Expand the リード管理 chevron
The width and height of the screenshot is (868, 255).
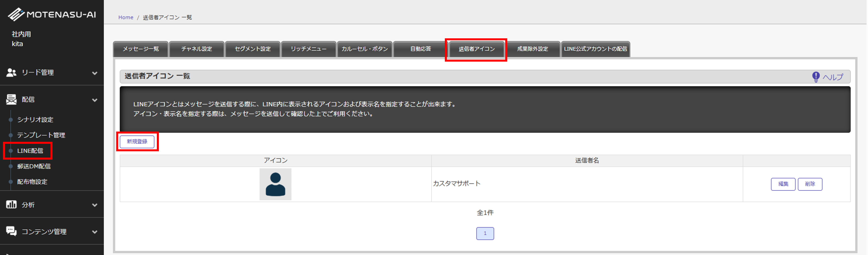[95, 73]
